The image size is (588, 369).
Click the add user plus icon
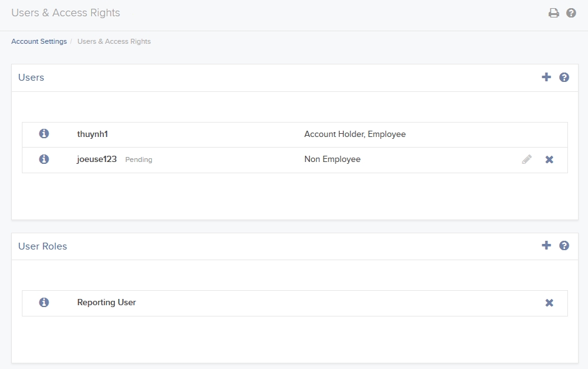coord(546,77)
